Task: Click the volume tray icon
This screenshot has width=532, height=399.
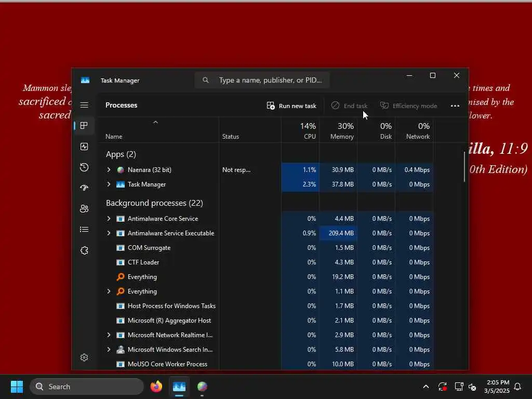Action: (x=472, y=387)
